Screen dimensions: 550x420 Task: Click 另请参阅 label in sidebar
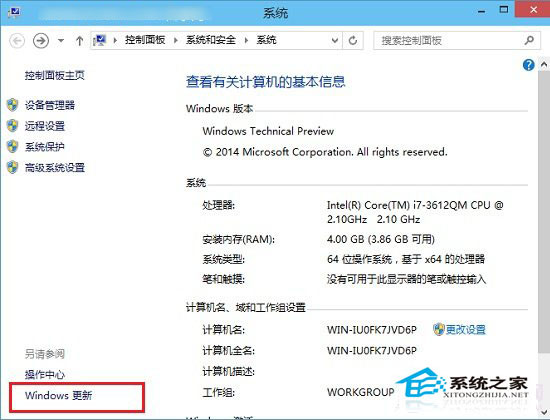click(45, 354)
